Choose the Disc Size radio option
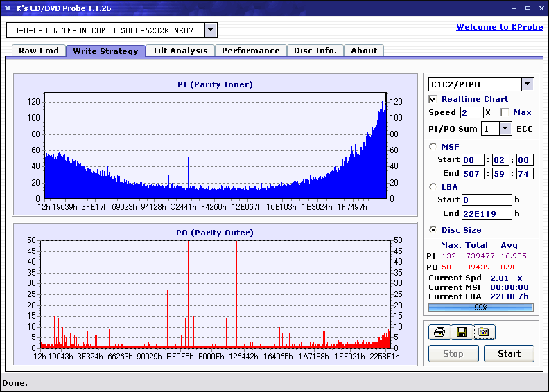 [x=433, y=230]
